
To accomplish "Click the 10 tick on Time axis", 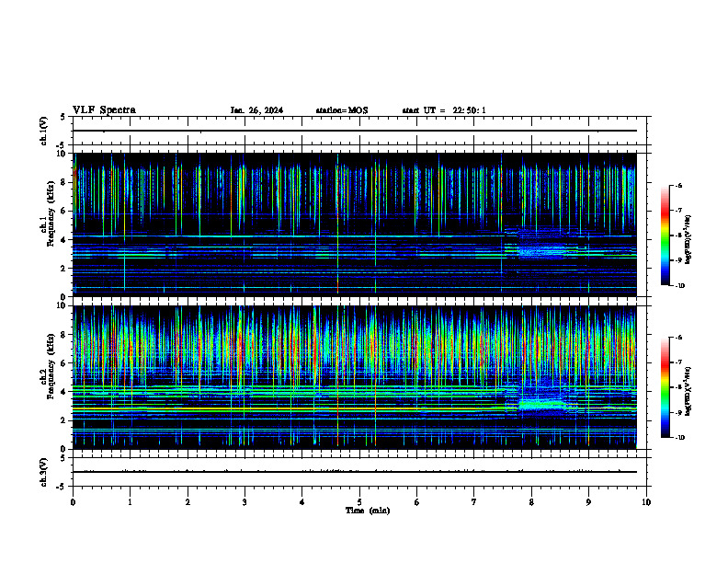I will tap(646, 502).
